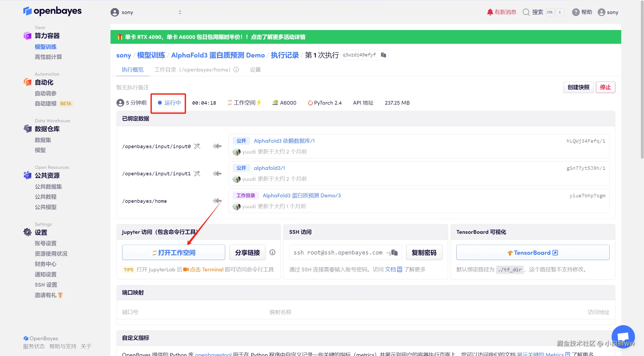
Task: Open the sony user menu top right
Action: tap(608, 12)
